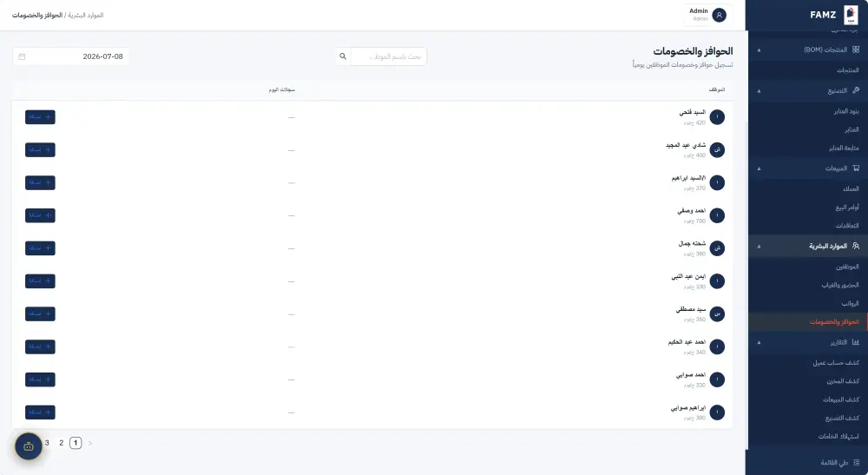Add record for ابراهيم صوابي
The image size is (868, 475).
[40, 412]
